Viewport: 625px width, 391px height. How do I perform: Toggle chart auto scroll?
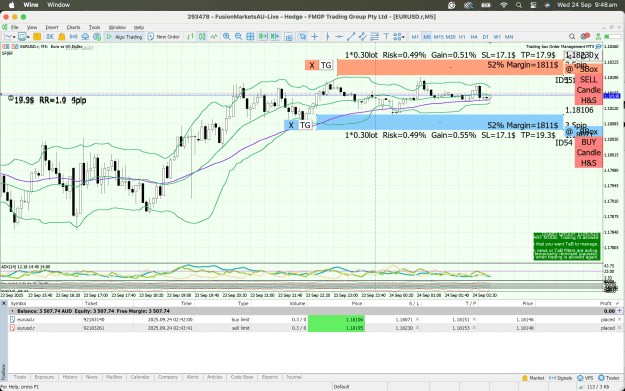(263, 37)
